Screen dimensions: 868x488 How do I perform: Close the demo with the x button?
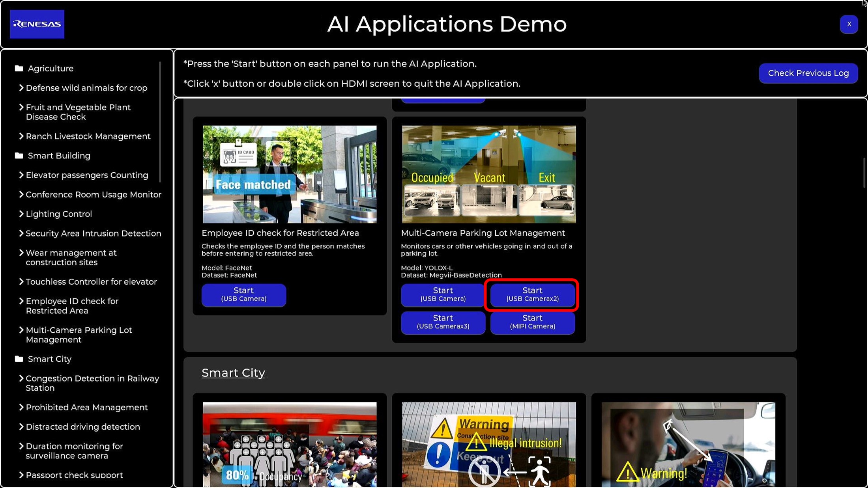coord(849,24)
